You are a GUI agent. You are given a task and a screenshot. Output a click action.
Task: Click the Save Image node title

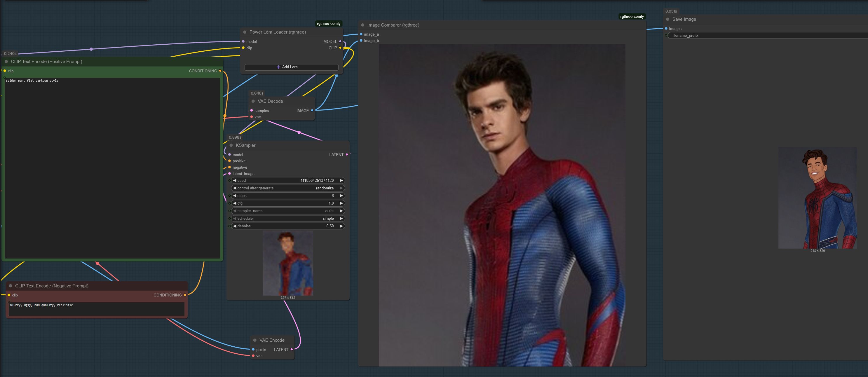(684, 20)
